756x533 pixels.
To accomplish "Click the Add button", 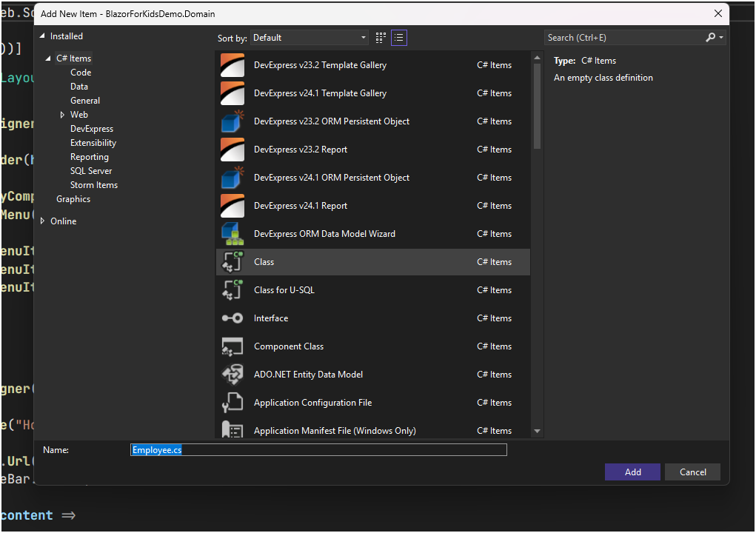I will [x=632, y=472].
